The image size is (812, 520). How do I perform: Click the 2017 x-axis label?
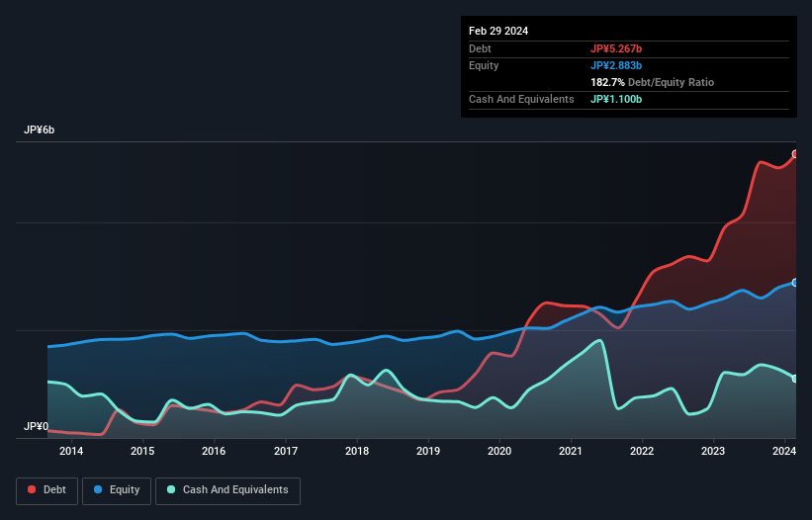[286, 451]
